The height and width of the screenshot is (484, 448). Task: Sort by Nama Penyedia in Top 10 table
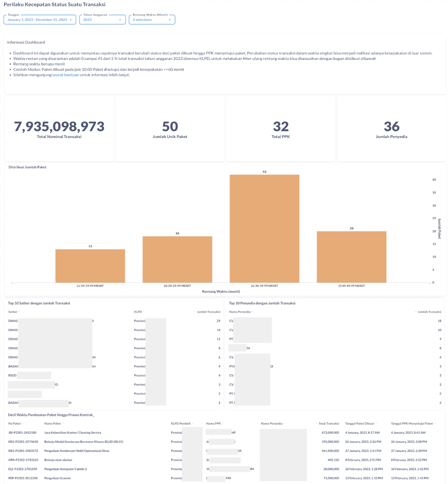click(x=240, y=312)
